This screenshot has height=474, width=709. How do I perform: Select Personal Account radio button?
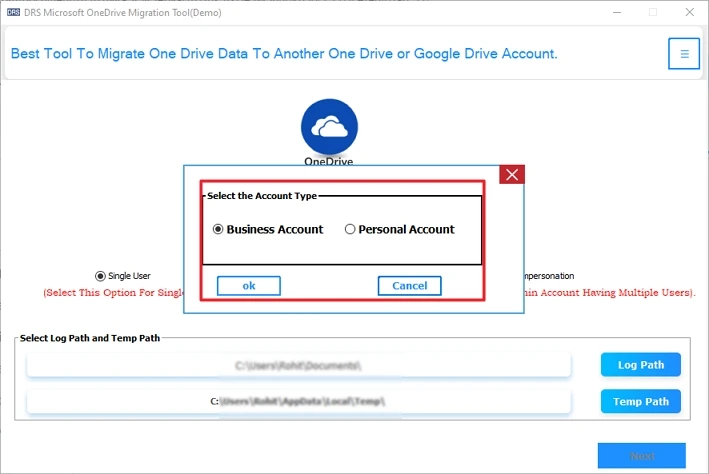(x=350, y=229)
